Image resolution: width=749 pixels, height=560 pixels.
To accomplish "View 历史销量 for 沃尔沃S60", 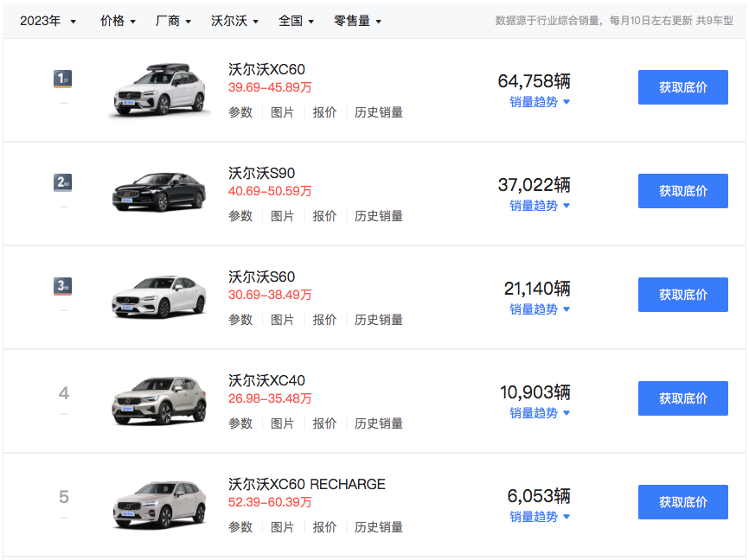I will [x=379, y=320].
